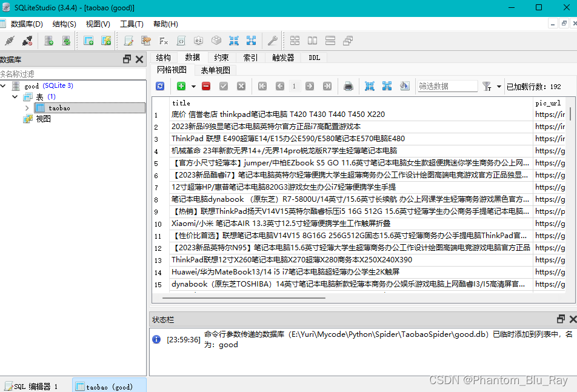
Task: Click the connect to database plug icon
Action: 10,41
